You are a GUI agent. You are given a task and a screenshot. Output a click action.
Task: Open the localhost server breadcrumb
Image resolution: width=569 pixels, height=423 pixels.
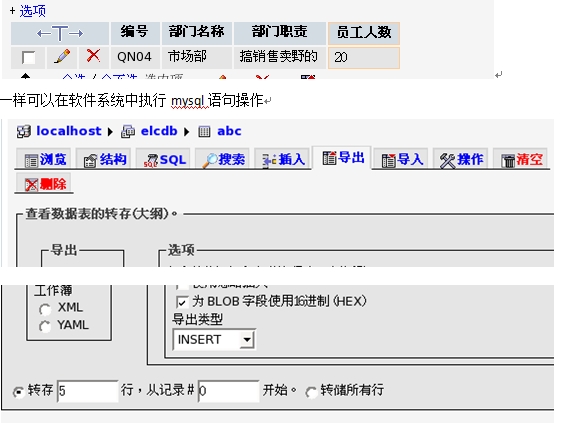[x=69, y=131]
